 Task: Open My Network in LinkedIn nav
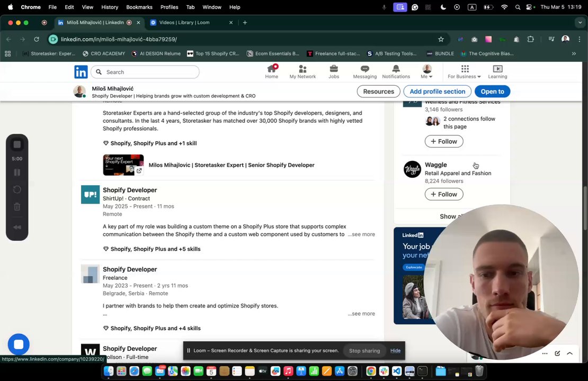click(302, 71)
